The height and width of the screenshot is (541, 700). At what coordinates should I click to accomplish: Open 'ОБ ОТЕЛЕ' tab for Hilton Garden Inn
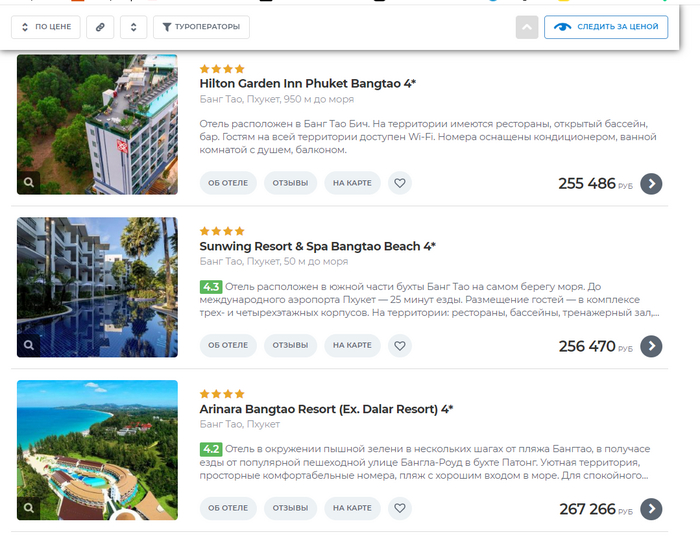(x=228, y=183)
